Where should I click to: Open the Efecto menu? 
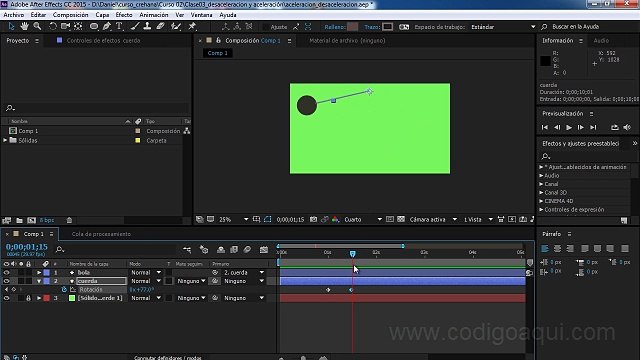tap(124, 15)
